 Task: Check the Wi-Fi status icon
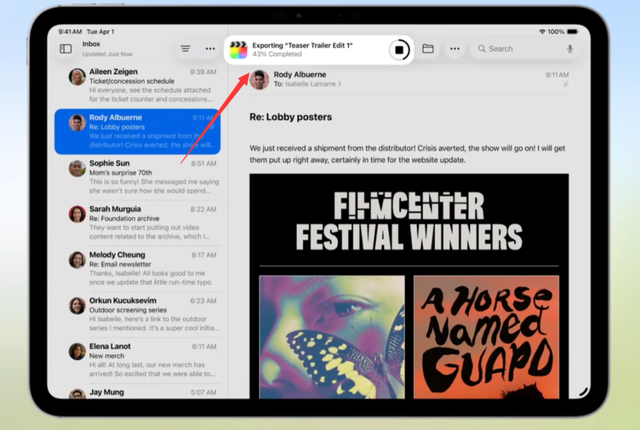[542, 31]
